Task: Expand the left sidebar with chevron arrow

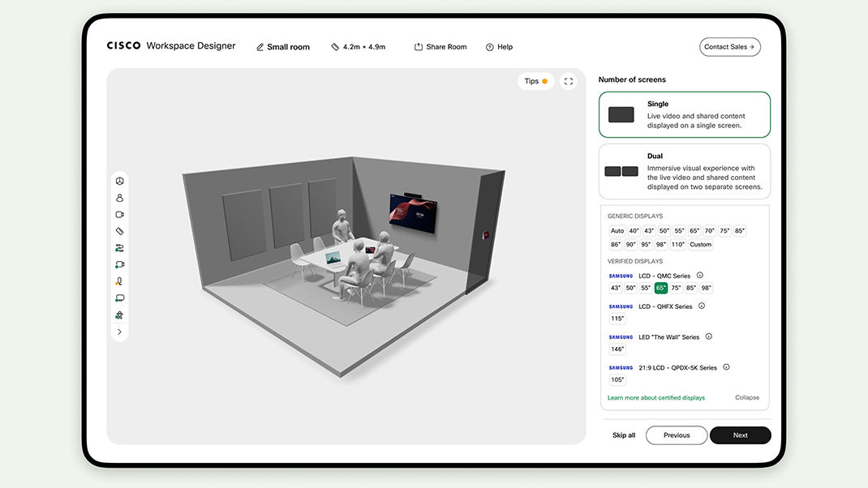Action: tap(119, 332)
